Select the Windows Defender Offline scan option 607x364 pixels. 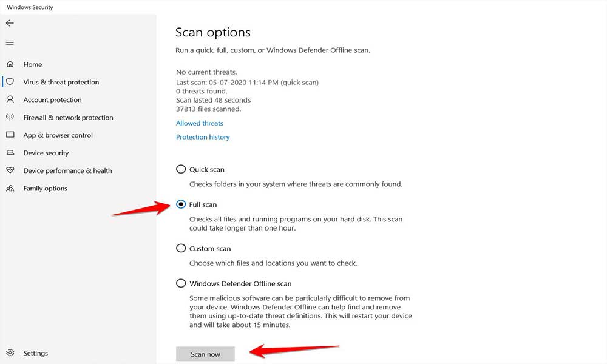[x=181, y=283]
